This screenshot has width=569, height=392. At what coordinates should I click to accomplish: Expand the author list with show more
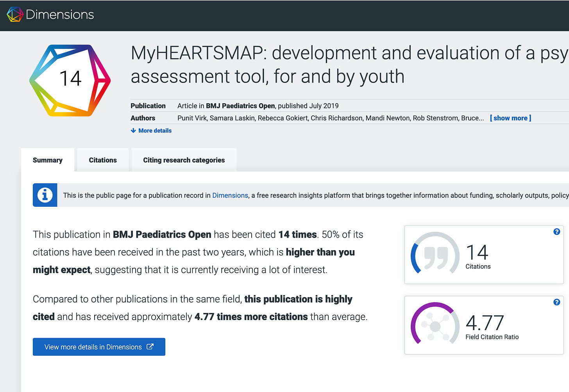click(x=510, y=118)
